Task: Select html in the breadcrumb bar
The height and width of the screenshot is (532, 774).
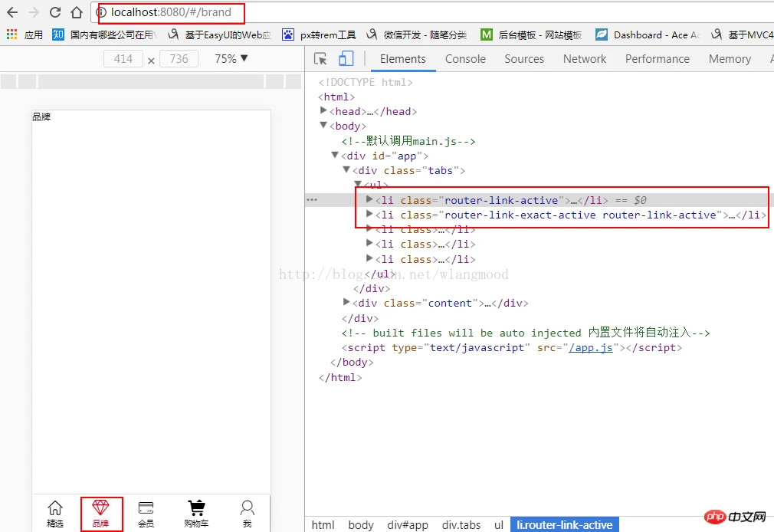Action: click(x=323, y=524)
